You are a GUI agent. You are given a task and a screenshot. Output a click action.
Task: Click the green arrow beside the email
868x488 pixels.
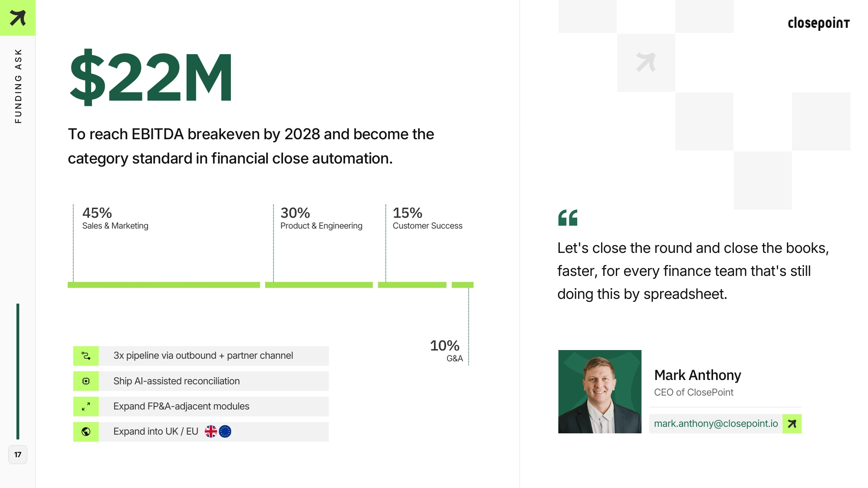tap(792, 424)
